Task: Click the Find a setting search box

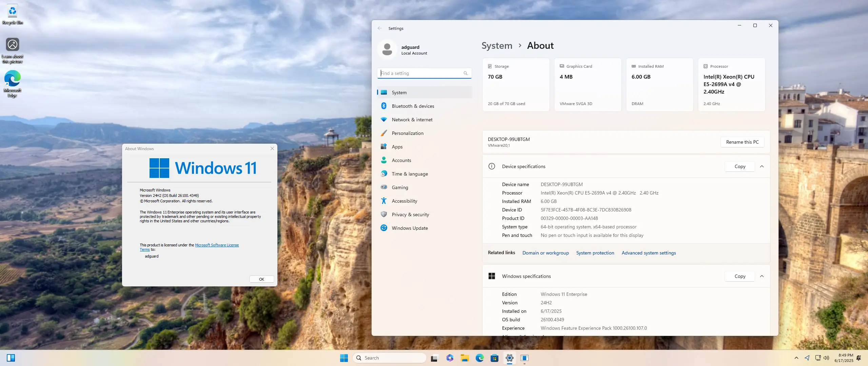Action: [421, 73]
